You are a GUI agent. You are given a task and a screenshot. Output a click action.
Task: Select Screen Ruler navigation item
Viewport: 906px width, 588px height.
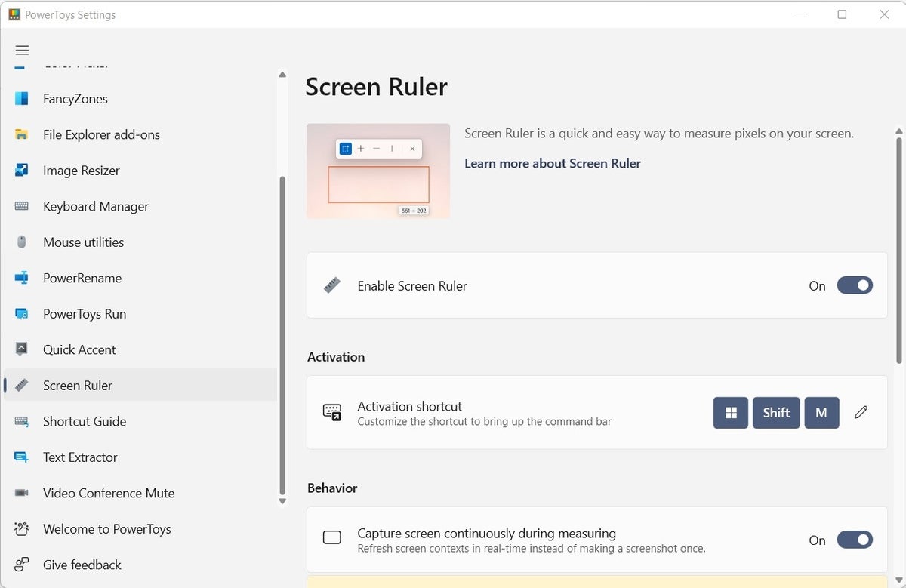[140, 386]
